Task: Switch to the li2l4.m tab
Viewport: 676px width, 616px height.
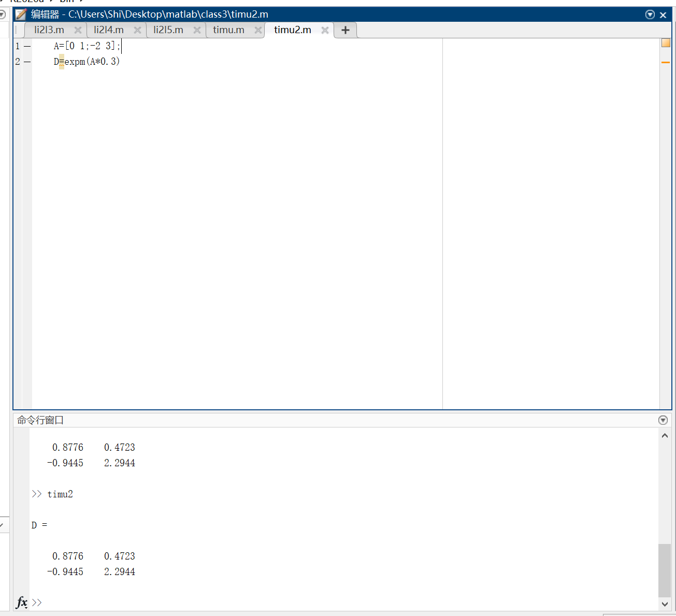Action: click(109, 30)
